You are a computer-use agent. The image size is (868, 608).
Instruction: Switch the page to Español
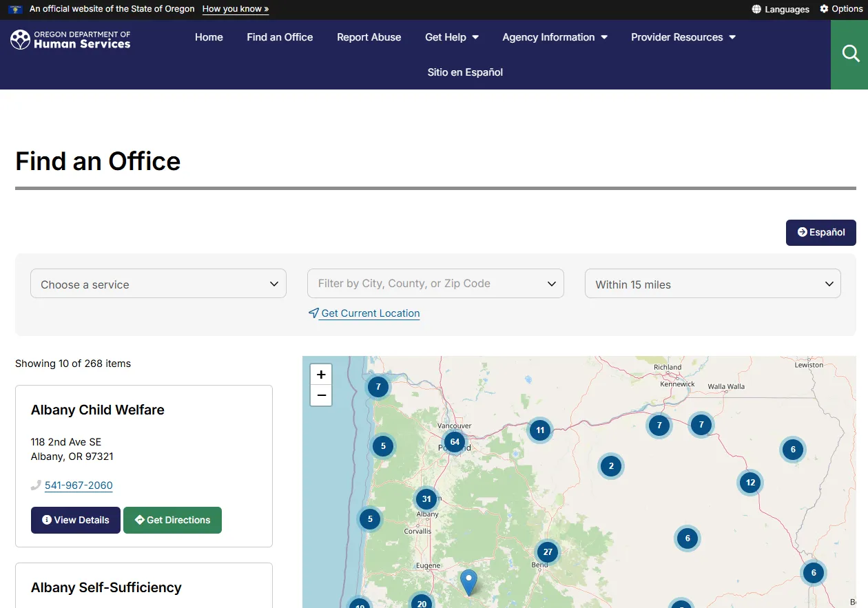pos(821,233)
